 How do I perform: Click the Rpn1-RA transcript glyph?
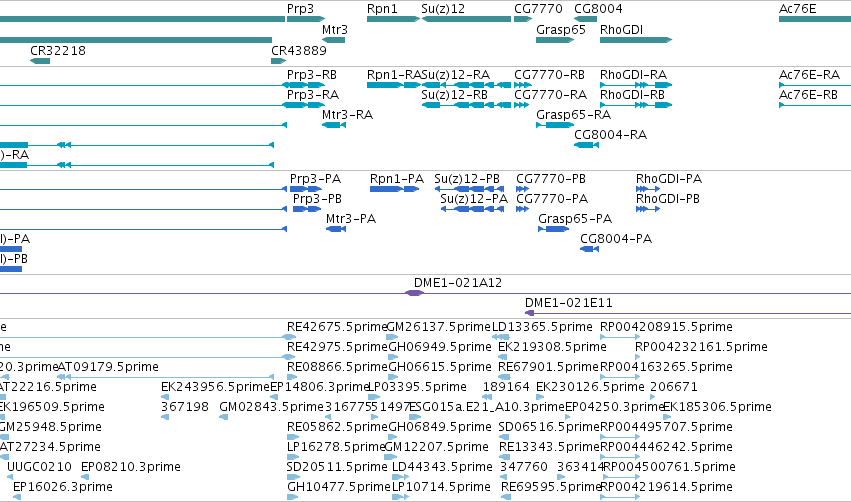[393, 85]
